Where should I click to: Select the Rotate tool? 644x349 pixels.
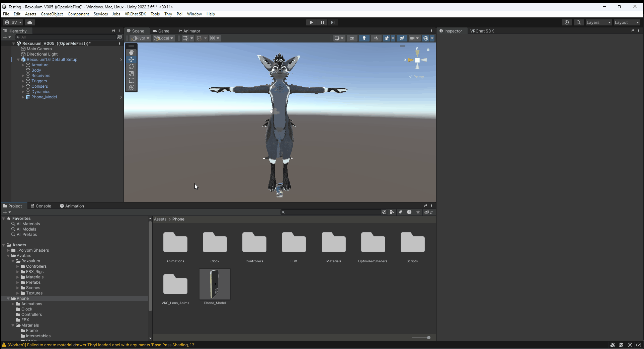pyautogui.click(x=131, y=67)
